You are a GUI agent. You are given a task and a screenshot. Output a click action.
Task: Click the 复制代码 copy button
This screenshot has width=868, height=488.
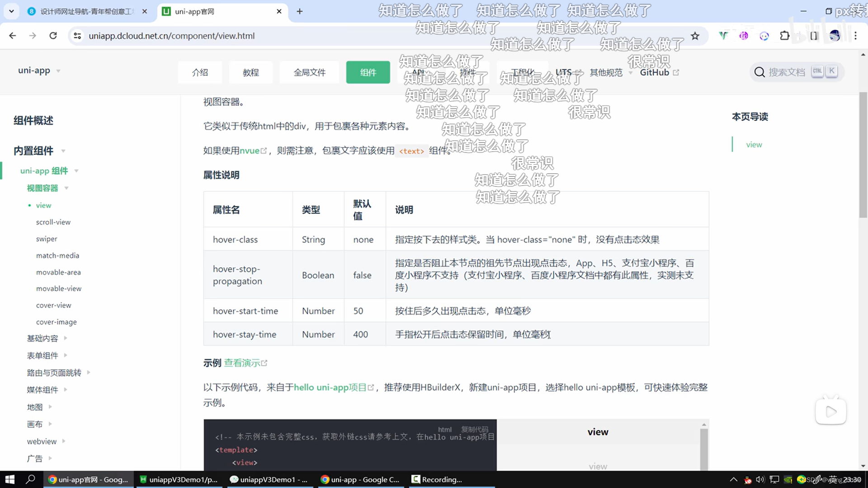point(475,429)
